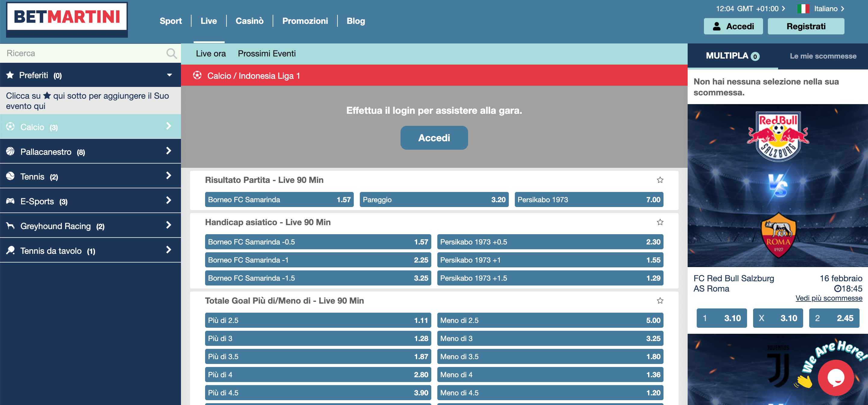Switch to the Prossimi Eventi tab
Image resolution: width=868 pixels, height=405 pixels.
[x=267, y=53]
